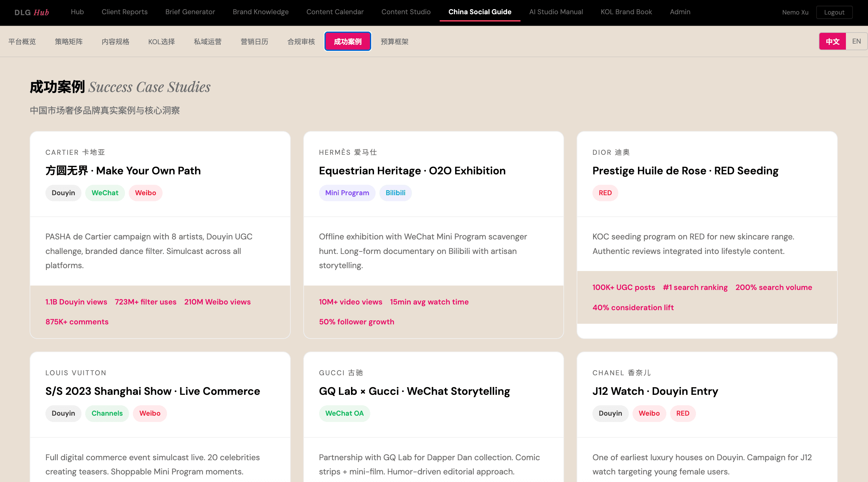Image resolution: width=868 pixels, height=482 pixels.
Task: Open Content Calendar in top navigation
Action: 335,12
